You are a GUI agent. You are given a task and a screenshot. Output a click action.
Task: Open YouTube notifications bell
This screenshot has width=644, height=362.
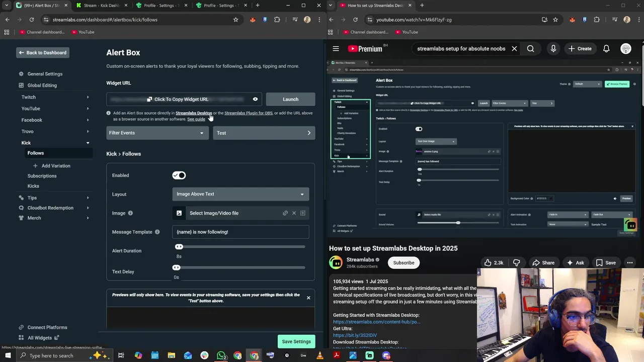606,49
